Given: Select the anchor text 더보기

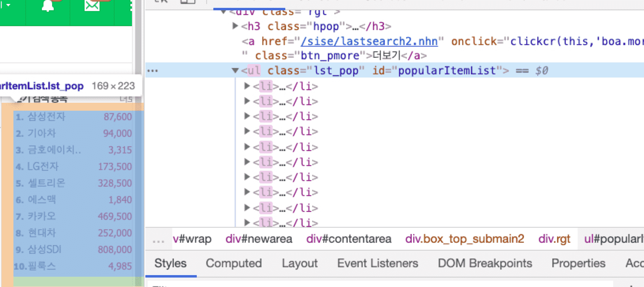Looking at the screenshot, I should point(386,56).
